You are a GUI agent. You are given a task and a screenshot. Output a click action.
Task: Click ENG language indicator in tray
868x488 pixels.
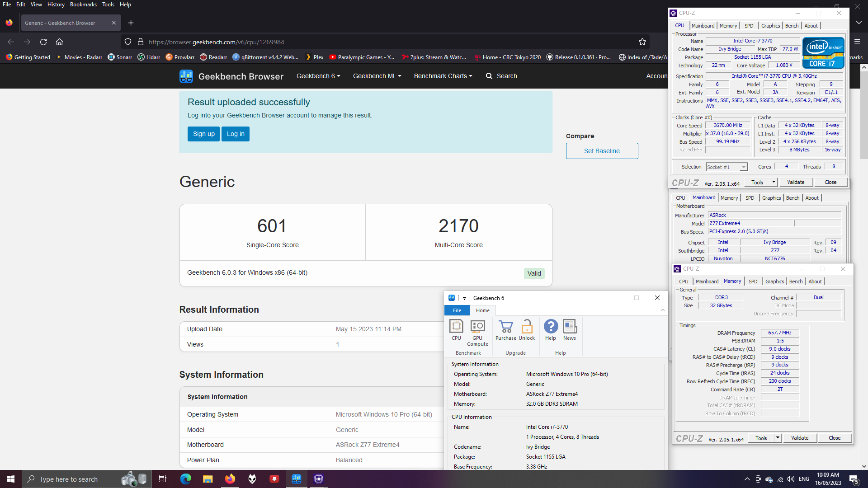point(804,479)
